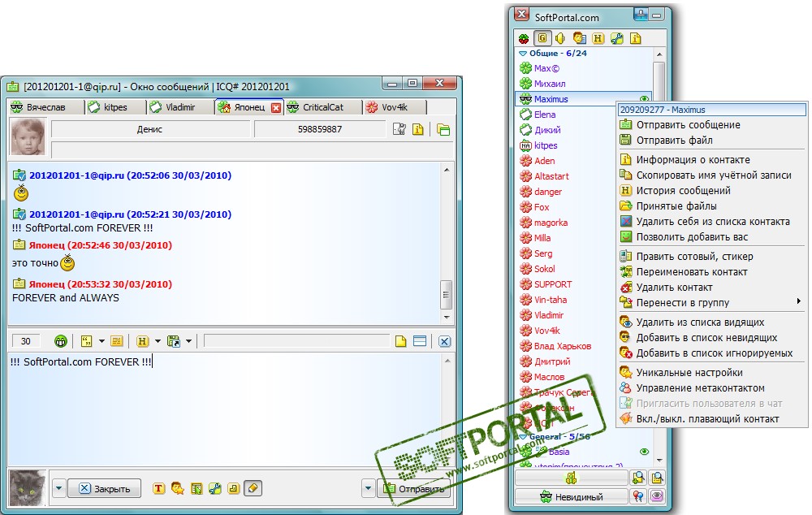
Task: Toggle the eye visibility icon on Basia row
Action: click(x=644, y=452)
